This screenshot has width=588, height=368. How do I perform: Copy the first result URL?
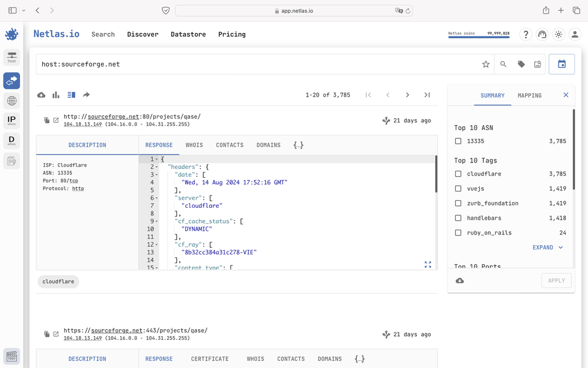point(46,120)
